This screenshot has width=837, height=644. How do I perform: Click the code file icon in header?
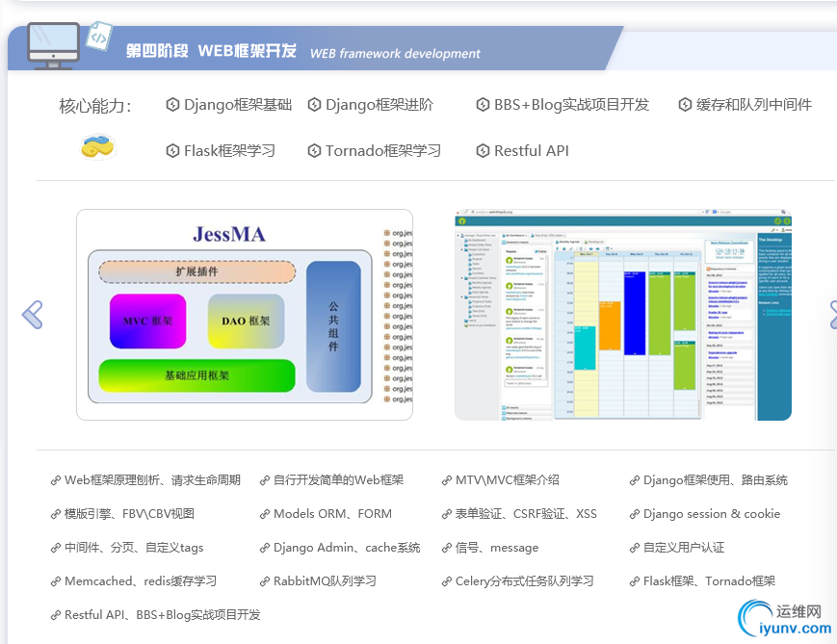coord(99,37)
